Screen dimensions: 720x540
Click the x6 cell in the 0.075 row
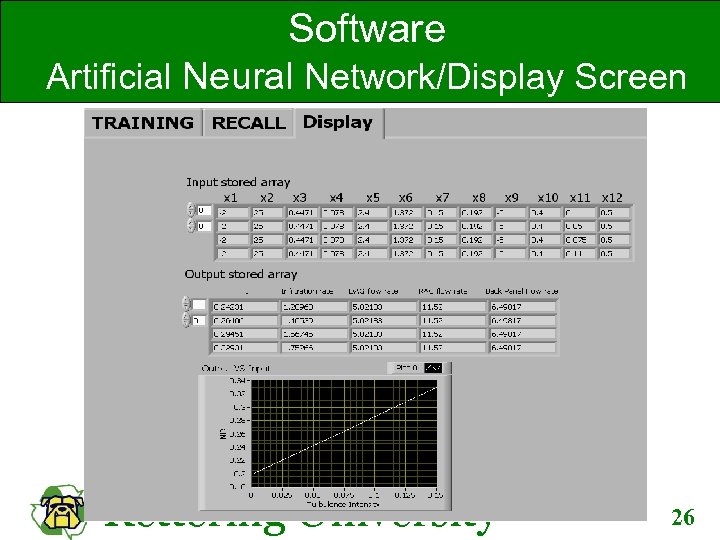click(x=406, y=240)
